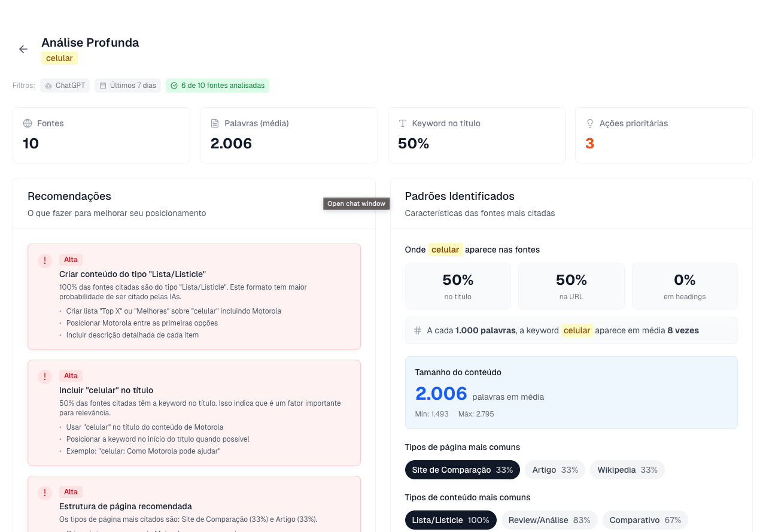Click the exclamation icon on Lista/Listicle recommendation
The height and width of the screenshot is (532, 766).
[44, 261]
